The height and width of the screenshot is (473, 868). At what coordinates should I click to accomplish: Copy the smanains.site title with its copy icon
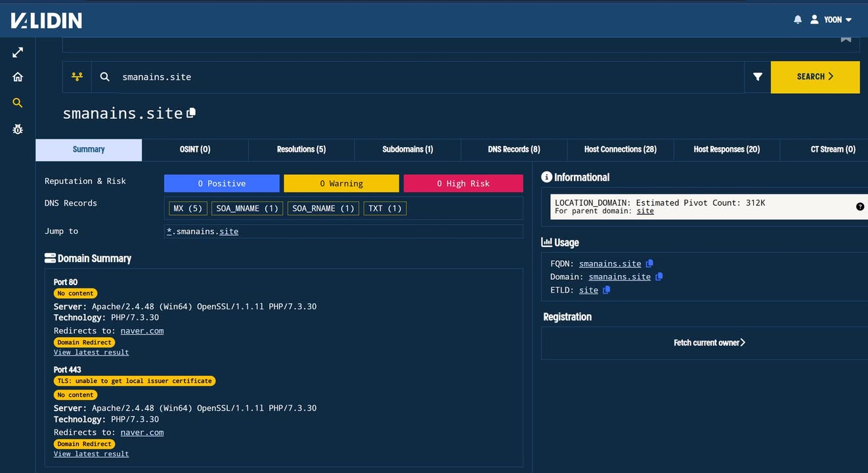click(x=191, y=112)
